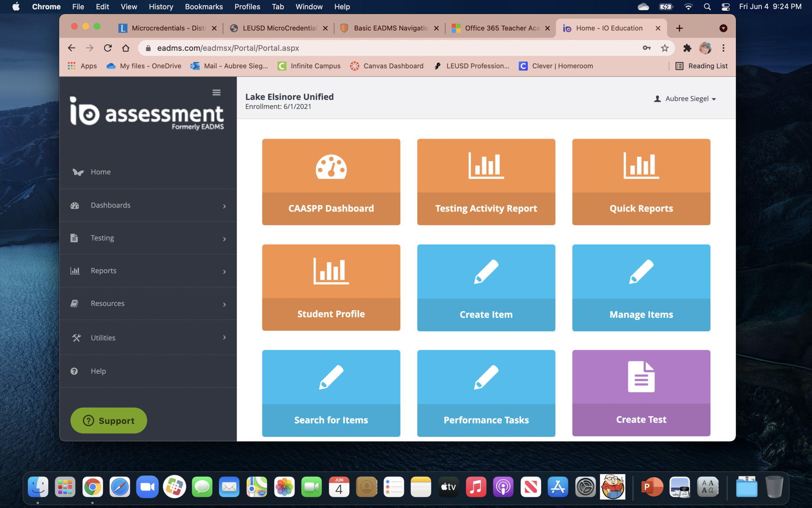This screenshot has width=812, height=508.
Task: Click the Create Item pencil tile
Action: tap(486, 287)
